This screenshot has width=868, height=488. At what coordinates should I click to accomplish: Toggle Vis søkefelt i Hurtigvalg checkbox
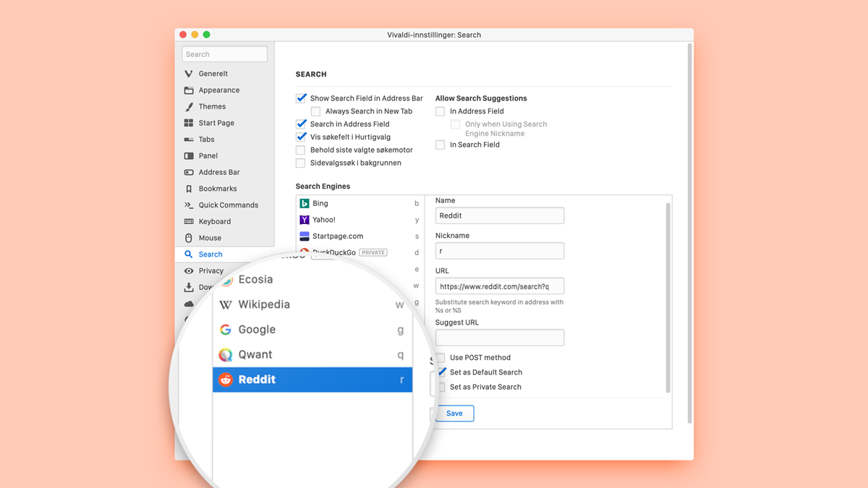pyautogui.click(x=301, y=137)
